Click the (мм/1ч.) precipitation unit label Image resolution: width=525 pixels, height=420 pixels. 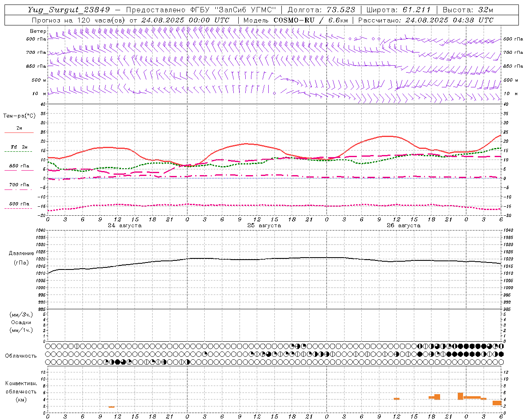click(x=21, y=330)
